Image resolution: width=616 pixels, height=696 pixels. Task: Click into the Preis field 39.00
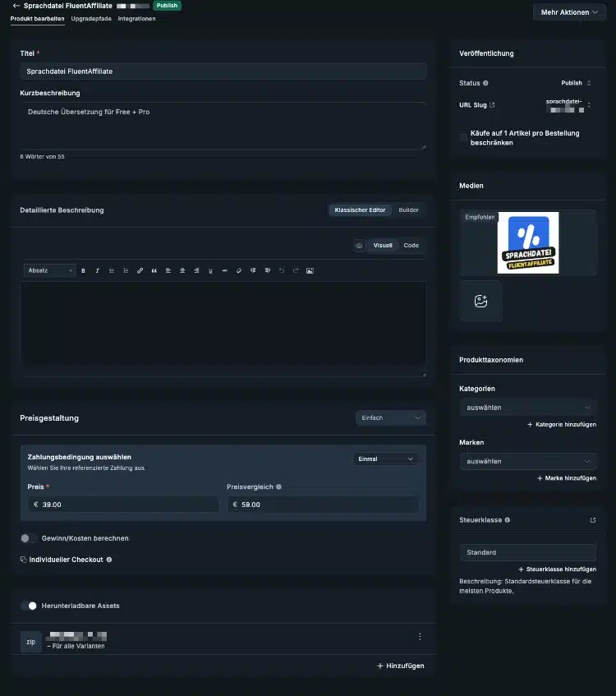(123, 505)
